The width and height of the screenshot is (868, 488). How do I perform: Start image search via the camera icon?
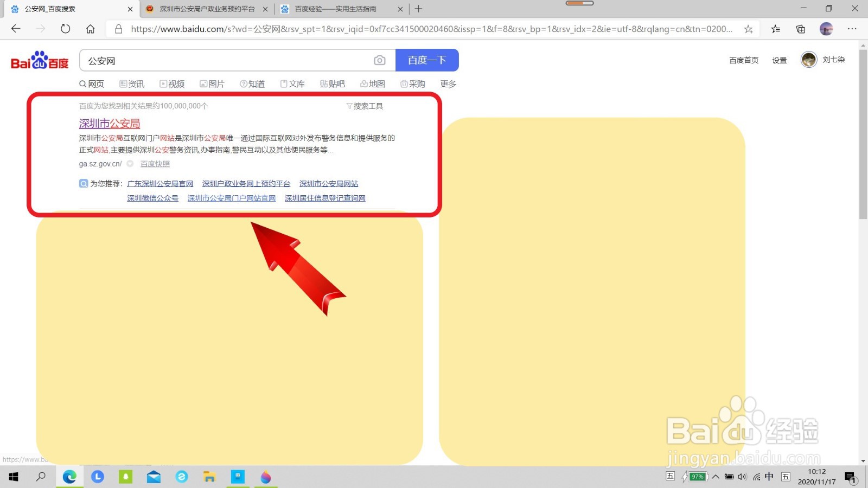(x=380, y=60)
